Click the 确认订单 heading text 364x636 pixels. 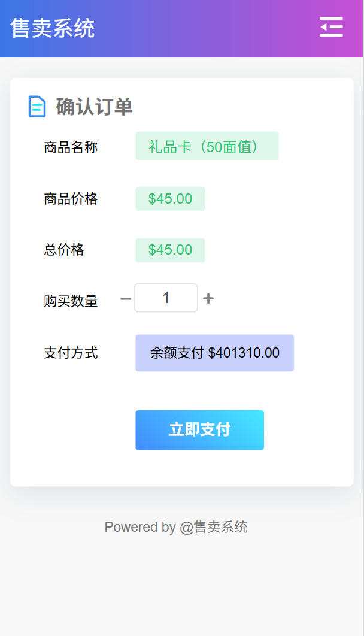pyautogui.click(x=94, y=107)
